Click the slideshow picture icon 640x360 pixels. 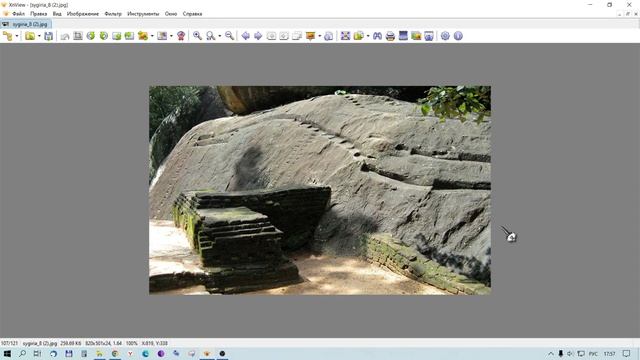[162, 36]
